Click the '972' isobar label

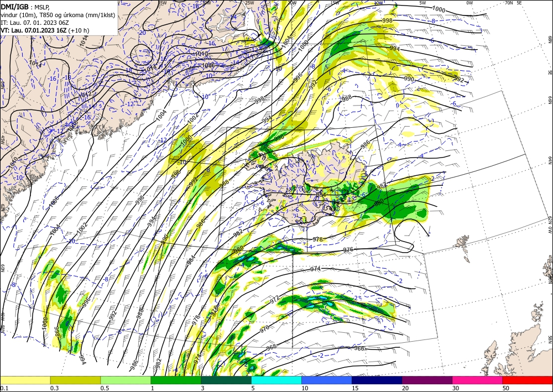click(x=274, y=300)
